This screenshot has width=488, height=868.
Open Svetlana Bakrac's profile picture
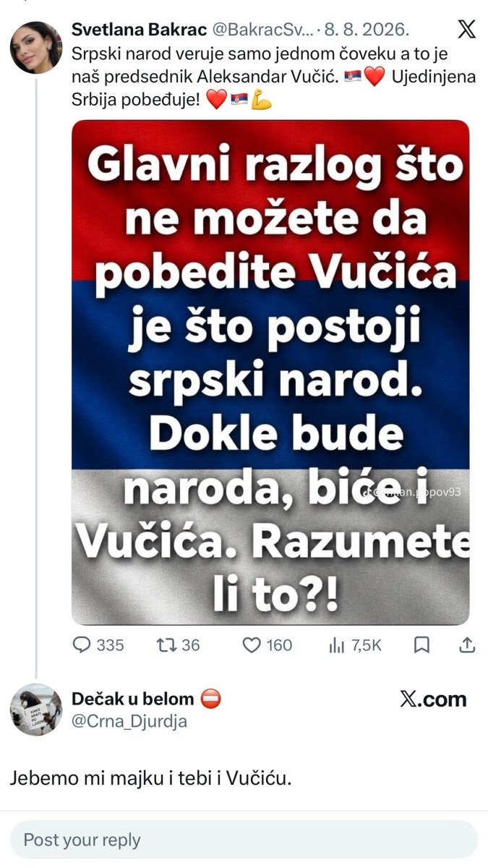click(35, 48)
